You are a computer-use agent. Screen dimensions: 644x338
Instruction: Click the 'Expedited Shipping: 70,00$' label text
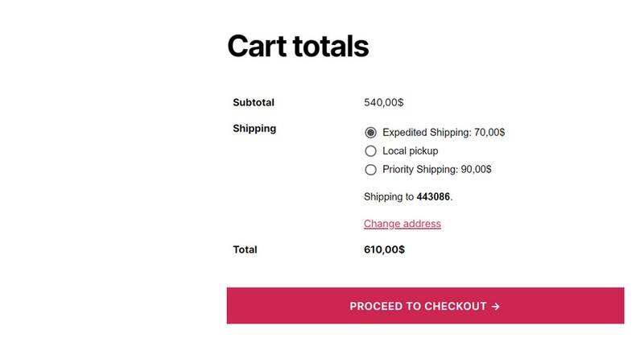[x=443, y=132]
